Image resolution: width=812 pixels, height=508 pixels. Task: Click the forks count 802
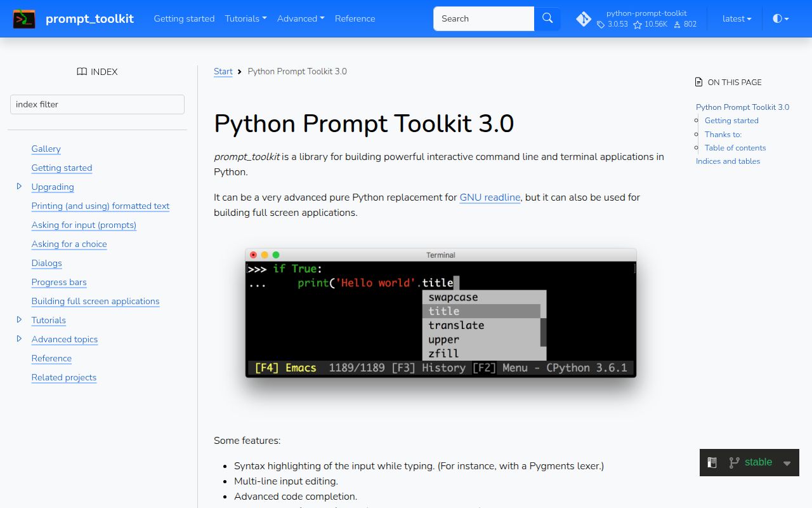[x=685, y=24]
